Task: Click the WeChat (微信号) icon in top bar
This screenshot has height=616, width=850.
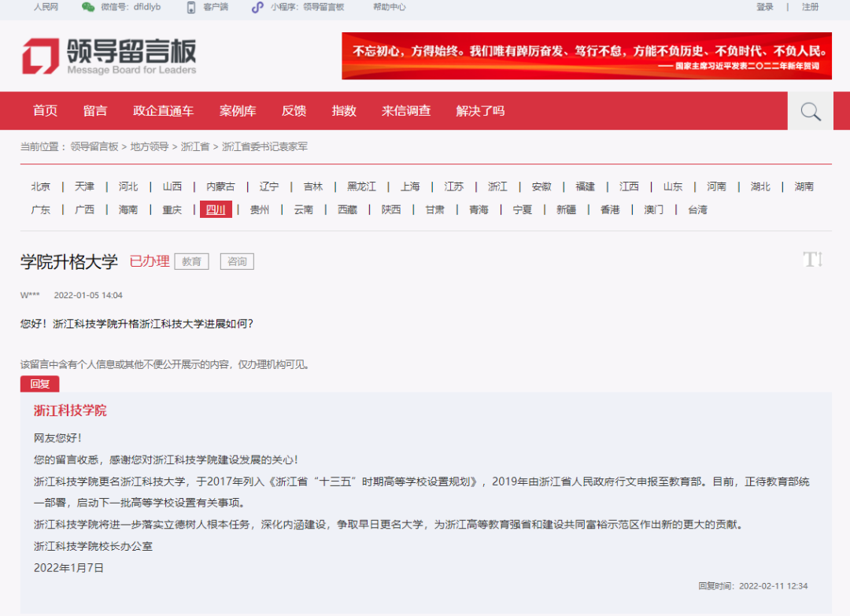Action: pyautogui.click(x=89, y=9)
